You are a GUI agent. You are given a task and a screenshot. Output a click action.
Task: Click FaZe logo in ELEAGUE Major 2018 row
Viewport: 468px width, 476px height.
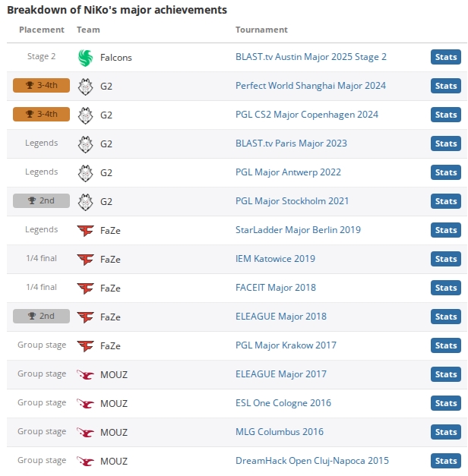[x=85, y=317]
